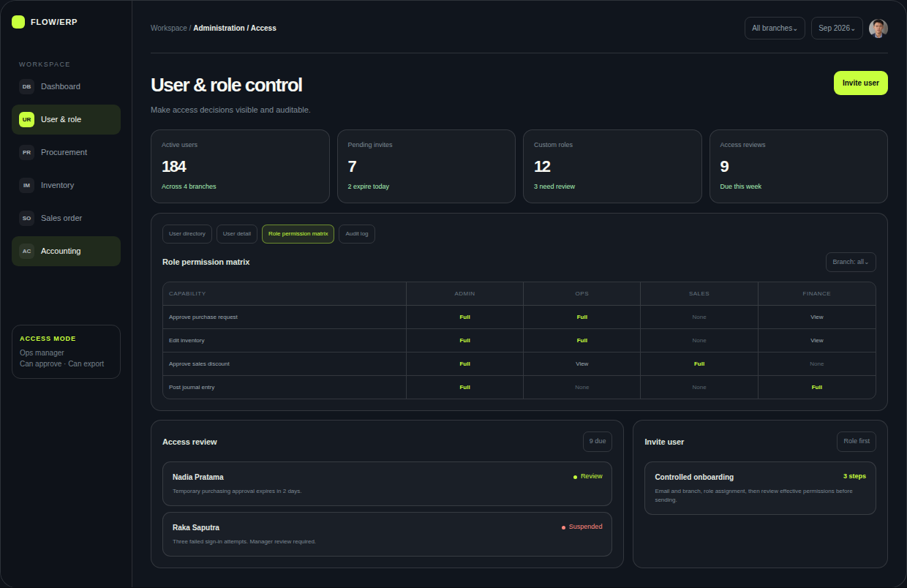Open the Sep 2026 period dropdown
The height and width of the screenshot is (588, 907).
[837, 28]
